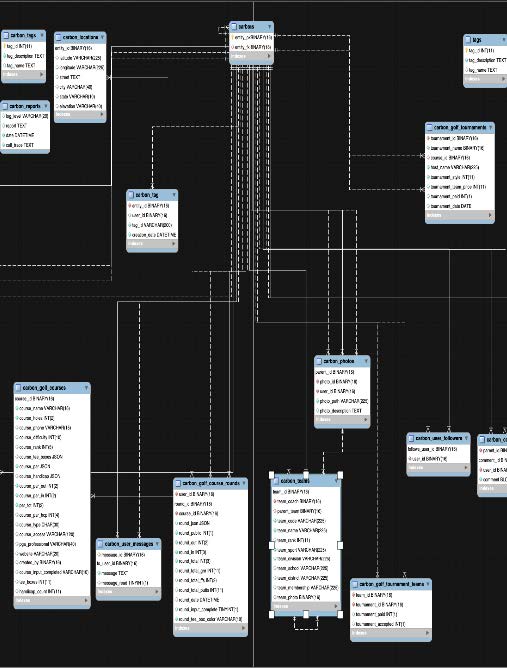Select the carbon_golf_courses table title
507x668 pixels.
click(44, 388)
